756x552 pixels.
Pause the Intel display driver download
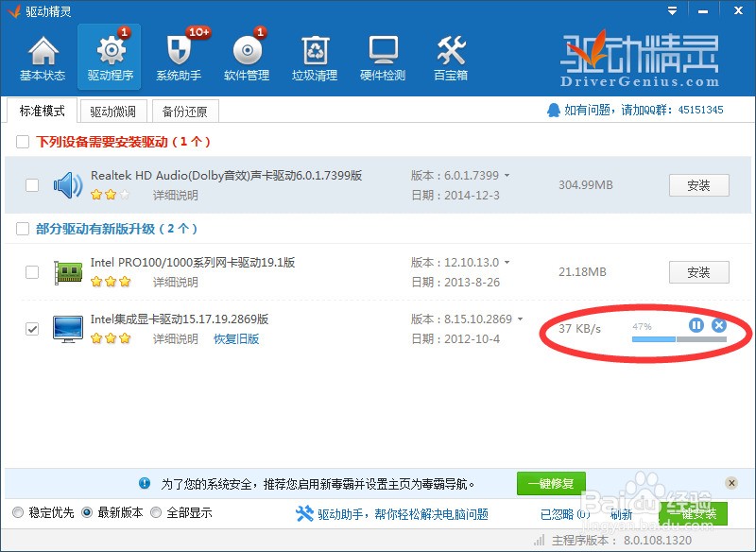(x=696, y=325)
